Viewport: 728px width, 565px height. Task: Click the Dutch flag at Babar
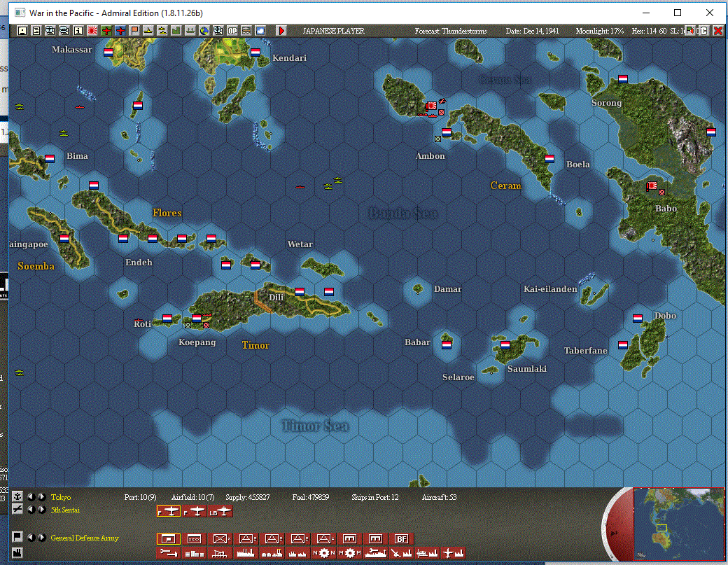447,345
